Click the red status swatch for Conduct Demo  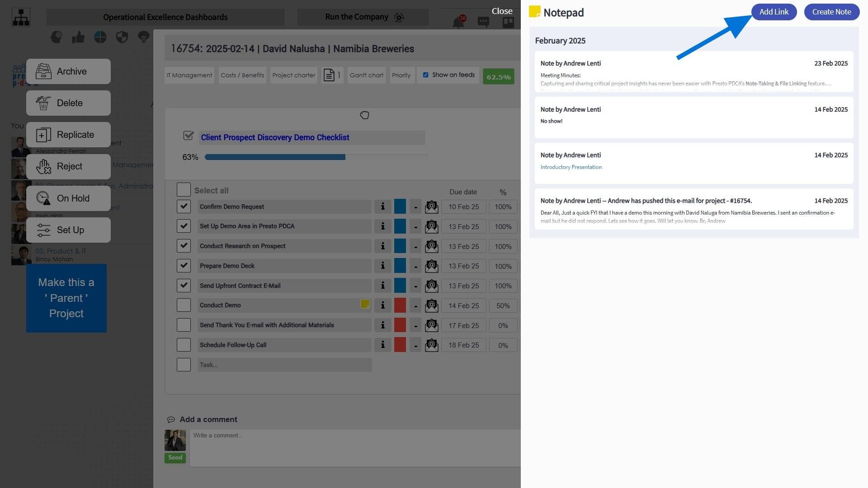(400, 305)
